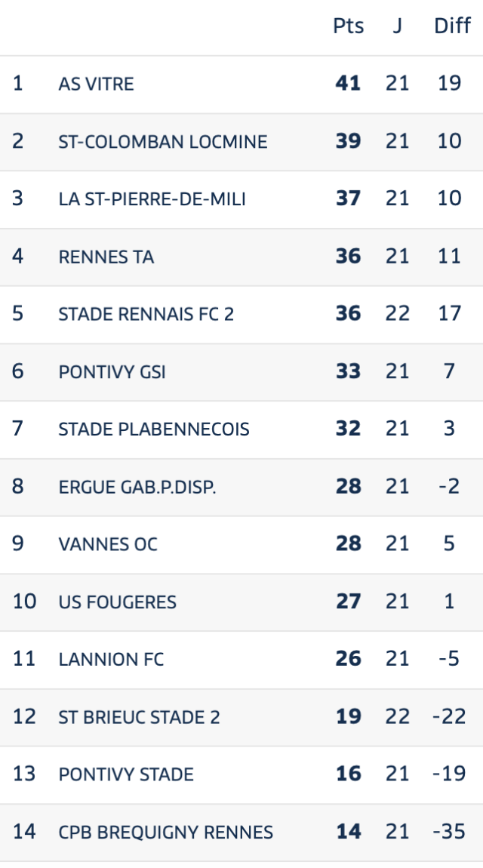Click LA ST-PIERRE-DE-MILI team name
The width and height of the screenshot is (483, 868).
point(152,199)
